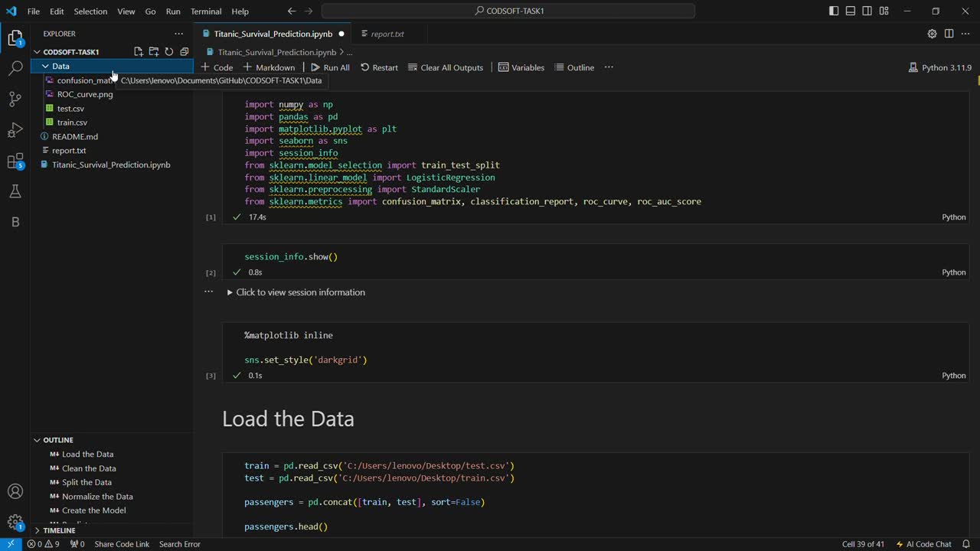Open ROC_curve.png in Explorer
Screen dimensions: 980x551
click(85, 94)
